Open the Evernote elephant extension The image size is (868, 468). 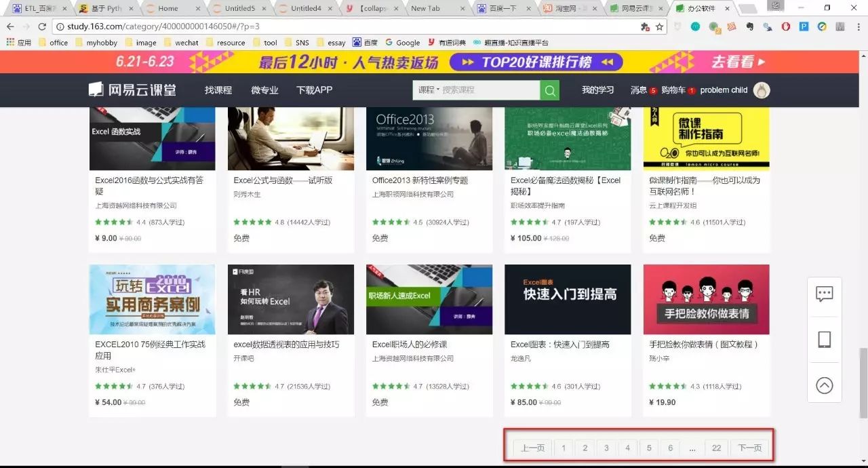pos(749,27)
